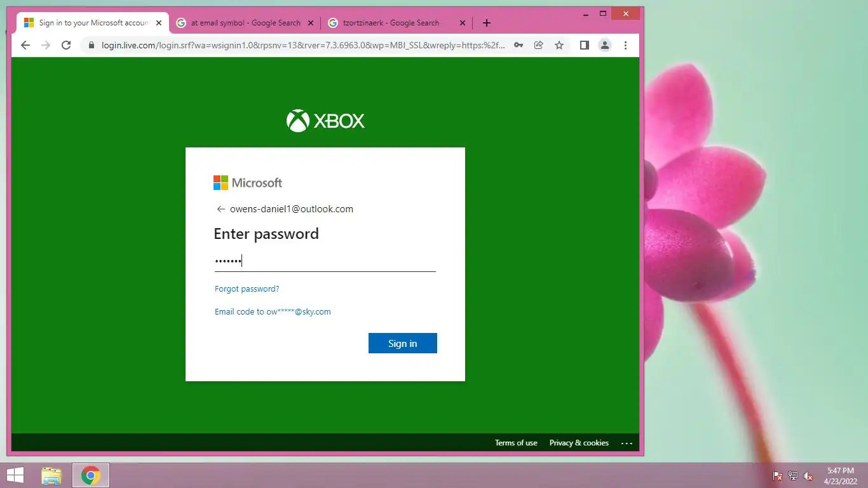Viewport: 868px width, 488px height.
Task: Open the Windows Start menu
Action: [x=15, y=475]
